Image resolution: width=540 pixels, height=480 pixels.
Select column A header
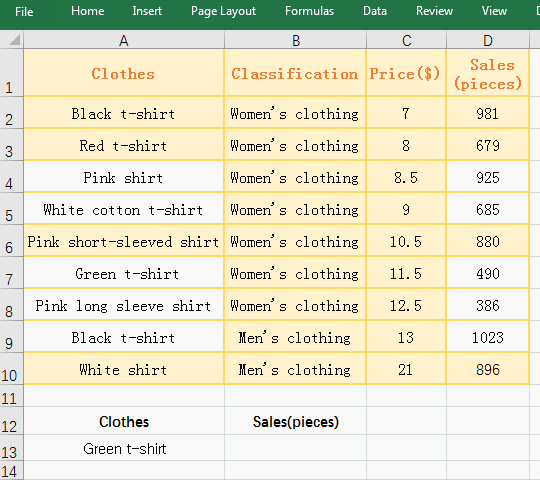pyautogui.click(x=124, y=40)
